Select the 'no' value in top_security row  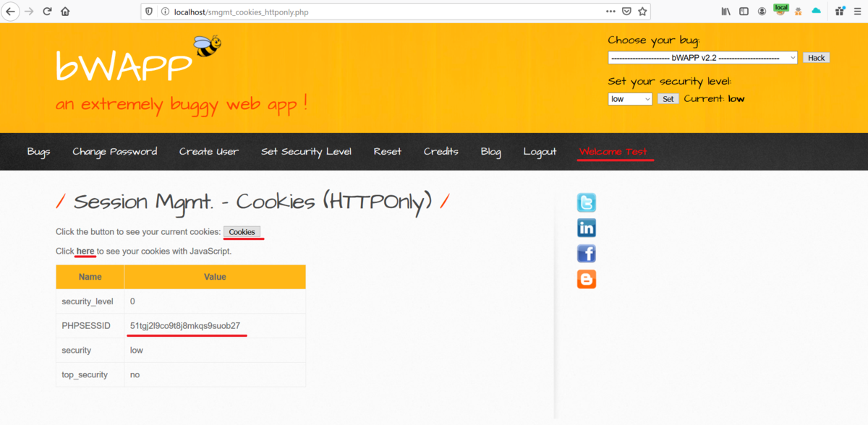(x=135, y=375)
